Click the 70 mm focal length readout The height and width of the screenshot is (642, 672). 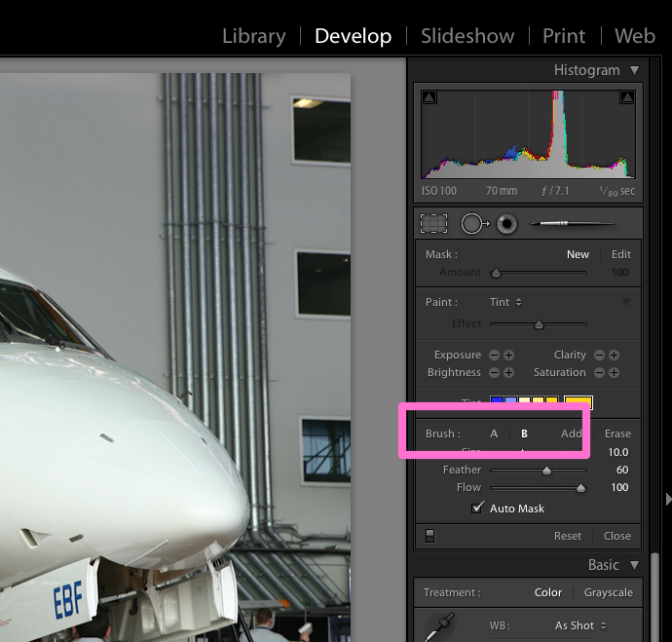[502, 191]
